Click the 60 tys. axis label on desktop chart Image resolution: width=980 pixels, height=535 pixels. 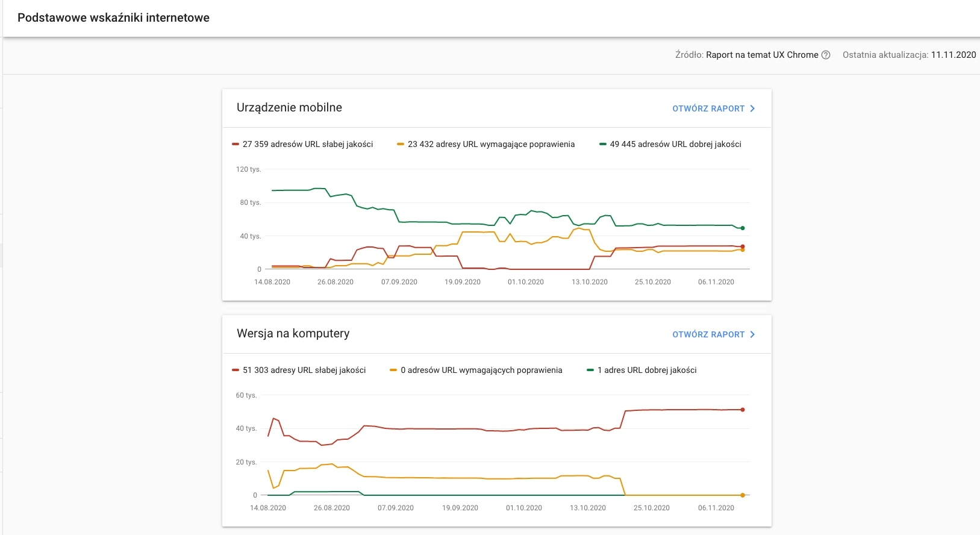click(246, 395)
